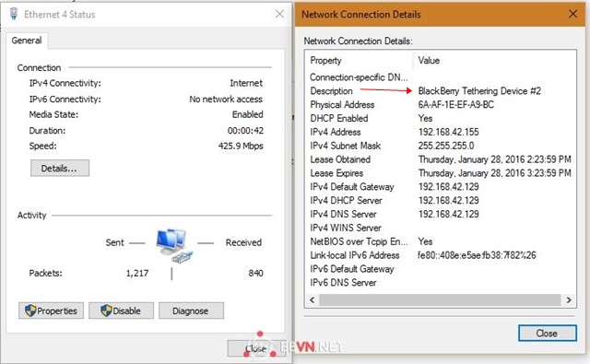This screenshot has width=590, height=364.
Task: Select the IPv4 Subnet Mask row label
Action: tap(346, 146)
